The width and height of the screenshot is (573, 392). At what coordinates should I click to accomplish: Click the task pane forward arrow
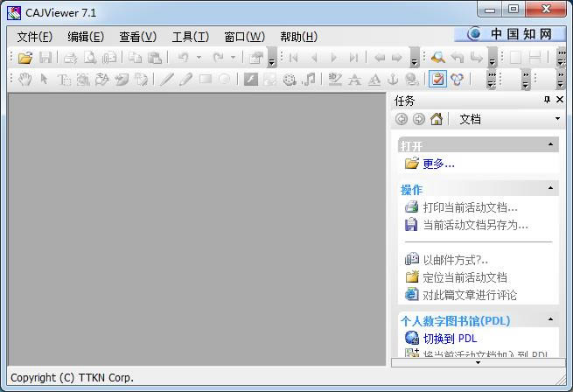click(x=419, y=119)
